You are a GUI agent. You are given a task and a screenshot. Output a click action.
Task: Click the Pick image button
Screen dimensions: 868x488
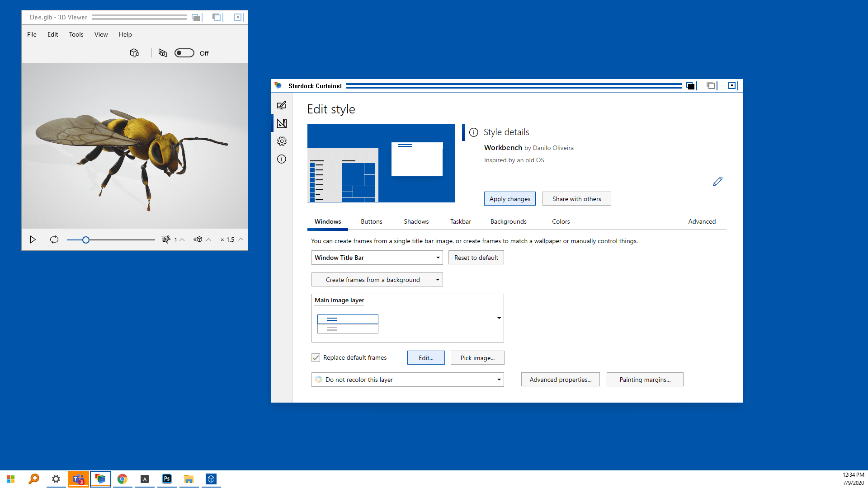(x=477, y=357)
